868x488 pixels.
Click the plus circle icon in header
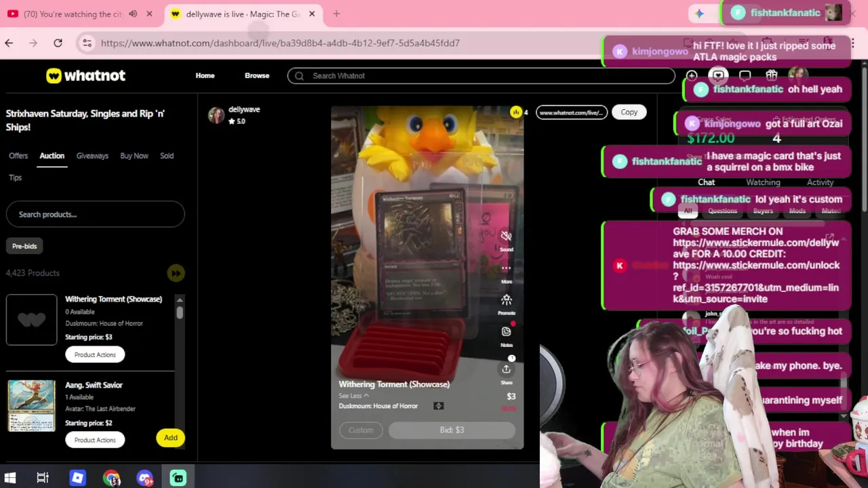click(691, 76)
